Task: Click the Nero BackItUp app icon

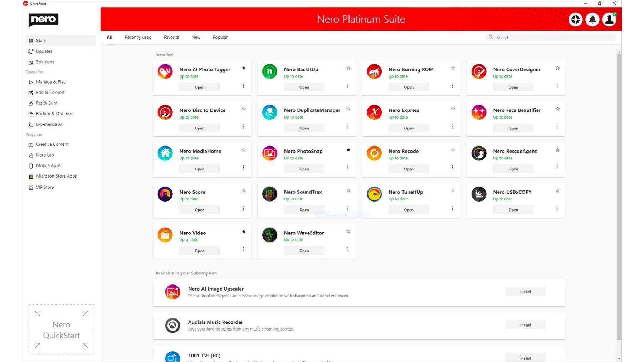Action: coord(269,71)
